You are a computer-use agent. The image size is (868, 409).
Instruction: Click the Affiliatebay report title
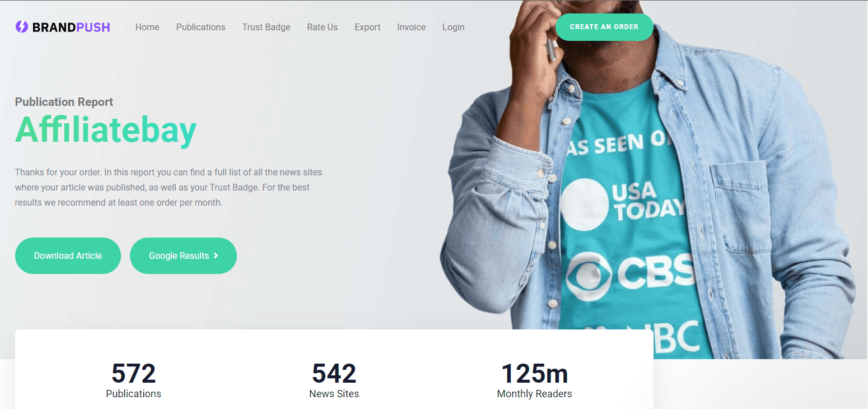(106, 129)
